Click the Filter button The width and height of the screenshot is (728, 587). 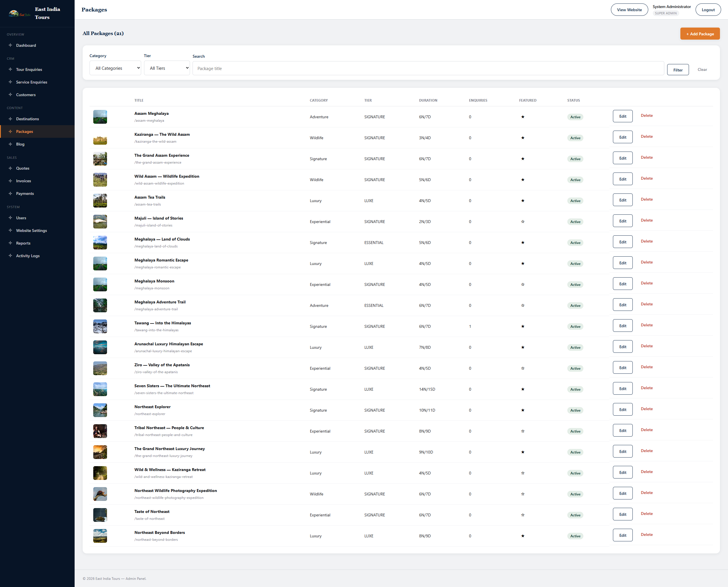(x=678, y=70)
